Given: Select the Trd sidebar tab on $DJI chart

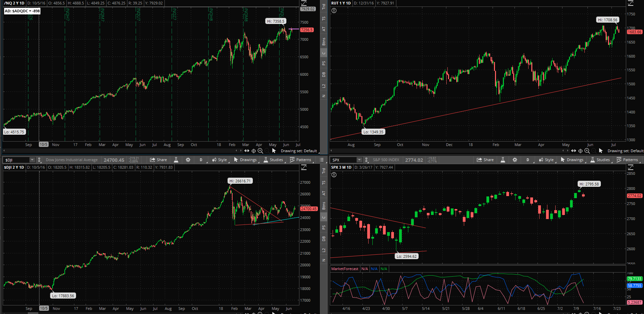Looking at the screenshot, I should click(324, 171).
